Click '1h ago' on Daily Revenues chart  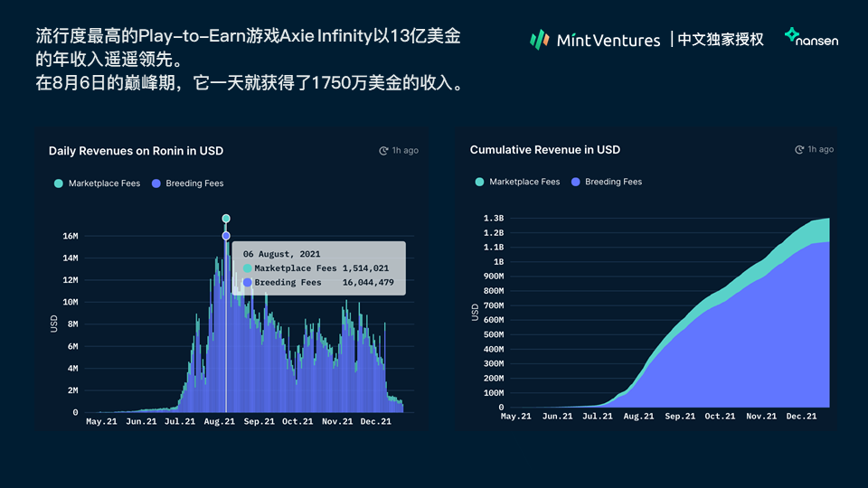click(x=405, y=151)
